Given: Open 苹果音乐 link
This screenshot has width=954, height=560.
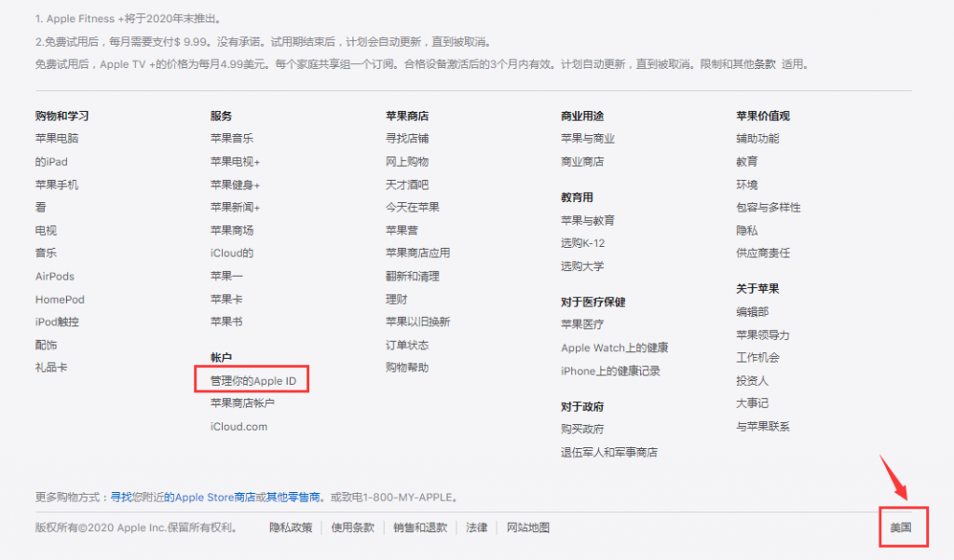Looking at the screenshot, I should point(232,139).
